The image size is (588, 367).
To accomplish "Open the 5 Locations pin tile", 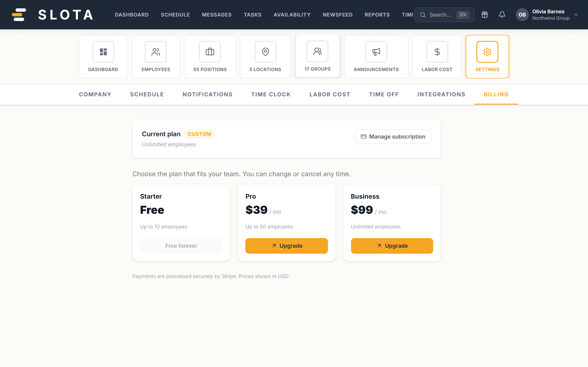I will click(265, 57).
